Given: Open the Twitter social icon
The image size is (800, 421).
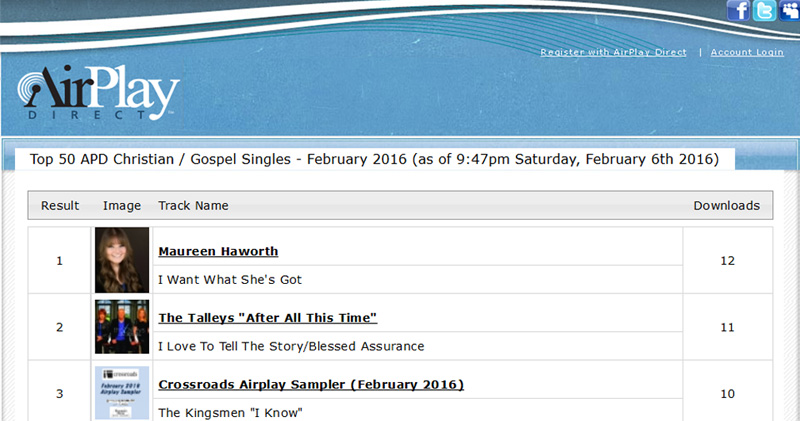Looking at the screenshot, I should click(x=764, y=10).
